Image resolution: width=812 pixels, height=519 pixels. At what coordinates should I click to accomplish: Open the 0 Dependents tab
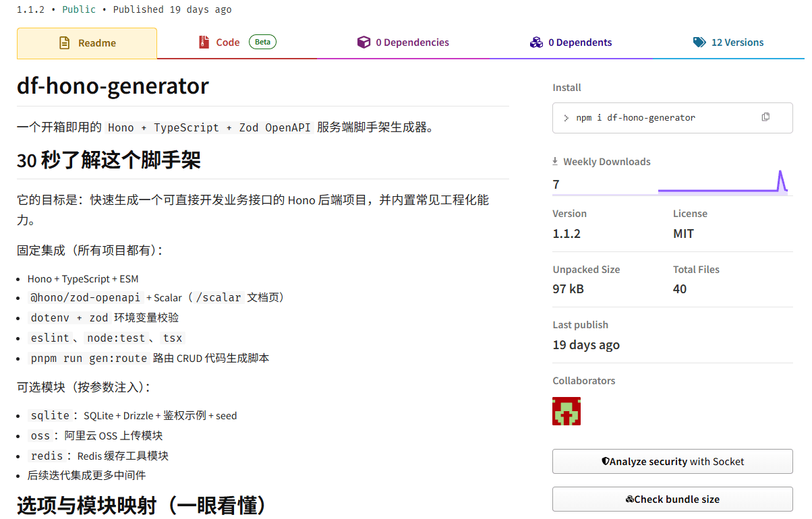tap(580, 42)
